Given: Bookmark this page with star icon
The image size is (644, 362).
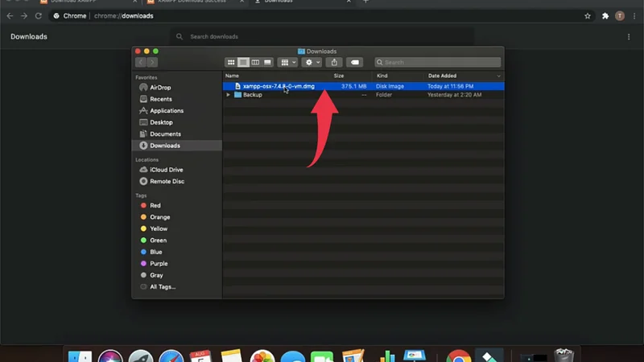Looking at the screenshot, I should click(588, 15).
